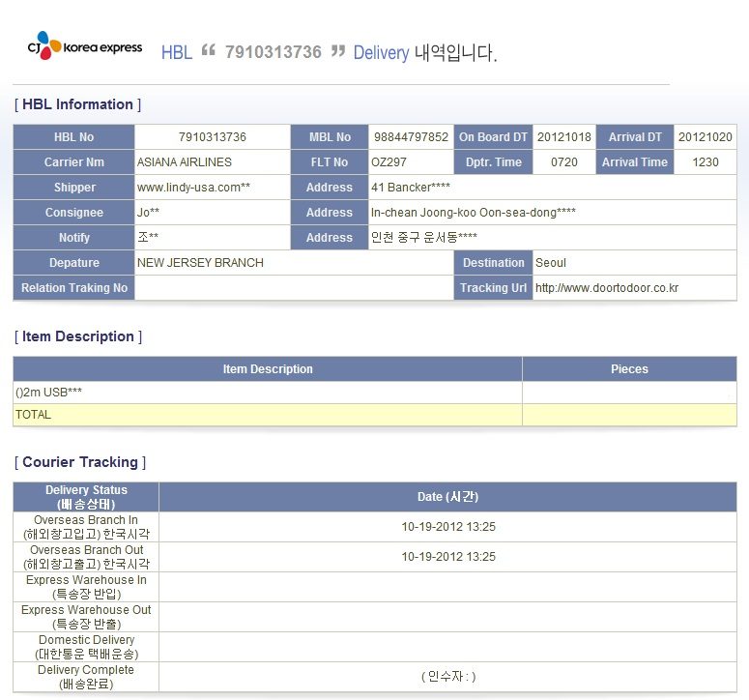Select notify name 조**

(x=148, y=237)
